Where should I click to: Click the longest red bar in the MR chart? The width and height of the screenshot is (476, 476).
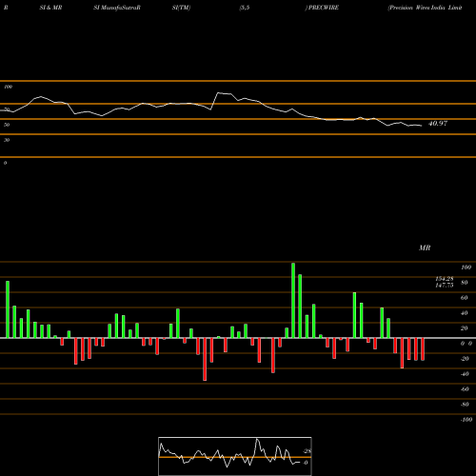[x=205, y=359]
